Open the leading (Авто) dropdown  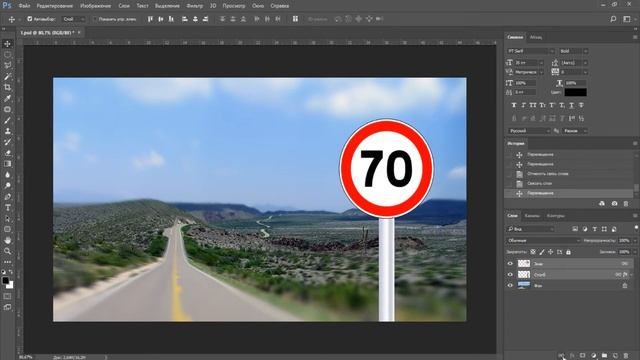[585, 63]
